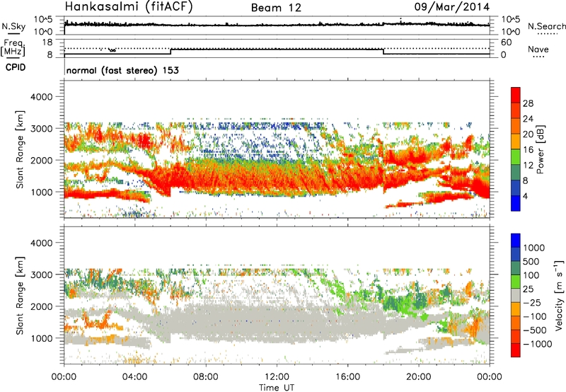Click the N.Search legend label
Screen dimensions: 566x392
pyautogui.click(x=547, y=26)
